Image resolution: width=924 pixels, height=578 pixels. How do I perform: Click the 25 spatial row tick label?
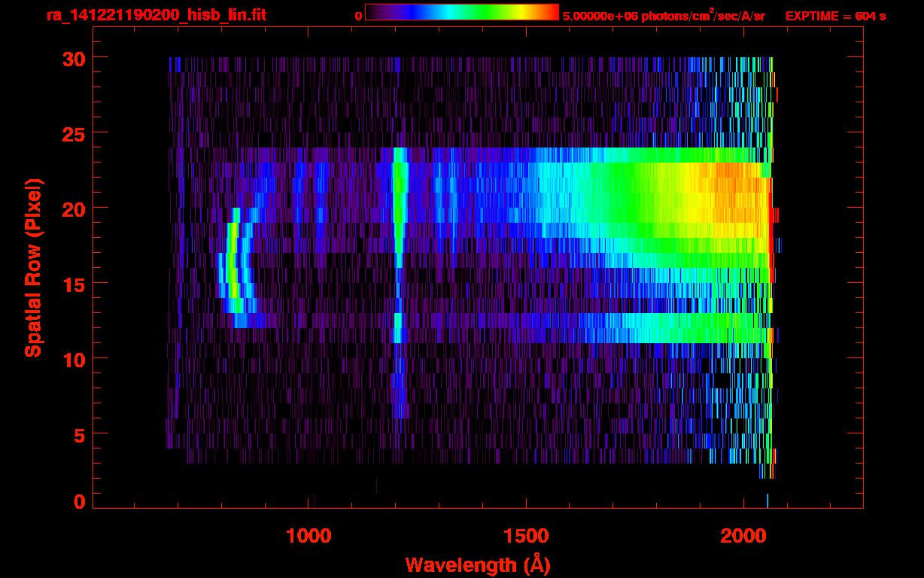tap(72, 133)
